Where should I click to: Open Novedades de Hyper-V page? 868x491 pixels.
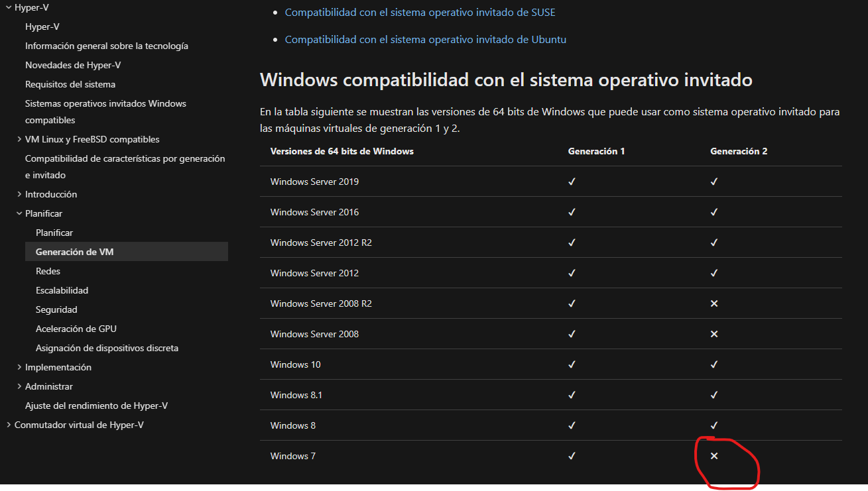click(x=73, y=65)
